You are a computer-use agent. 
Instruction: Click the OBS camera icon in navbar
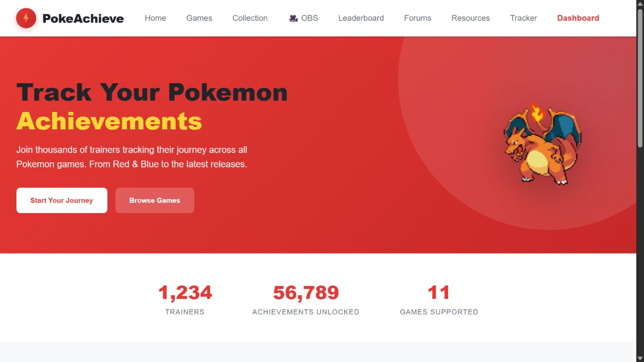pos(293,18)
